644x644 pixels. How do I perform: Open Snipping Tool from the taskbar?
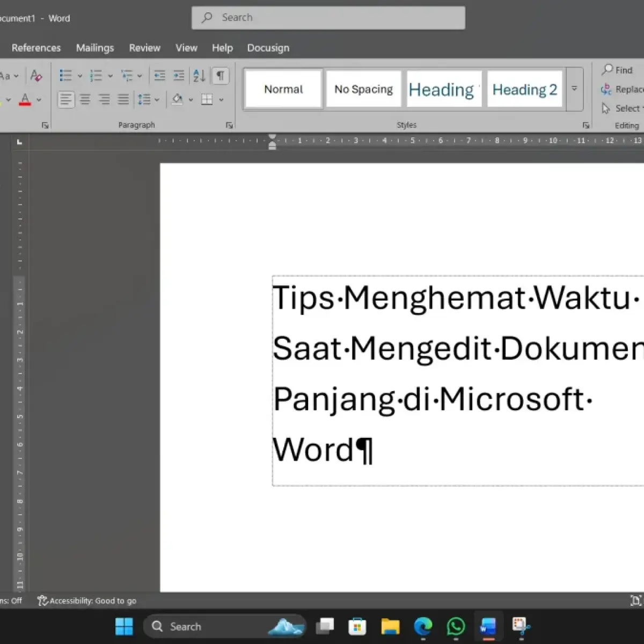point(521,626)
